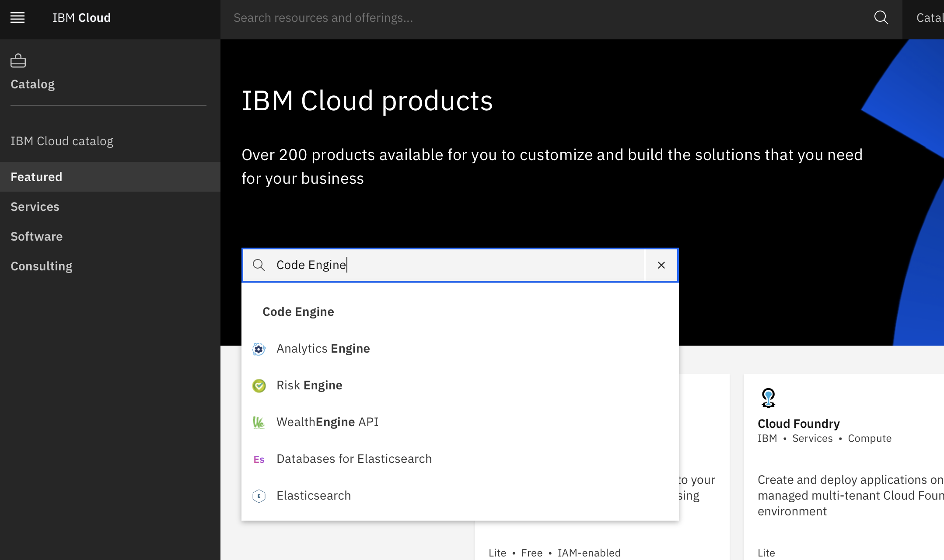The height and width of the screenshot is (560, 944).
Task: Click the hexagon Elasticsearch icon
Action: [259, 496]
